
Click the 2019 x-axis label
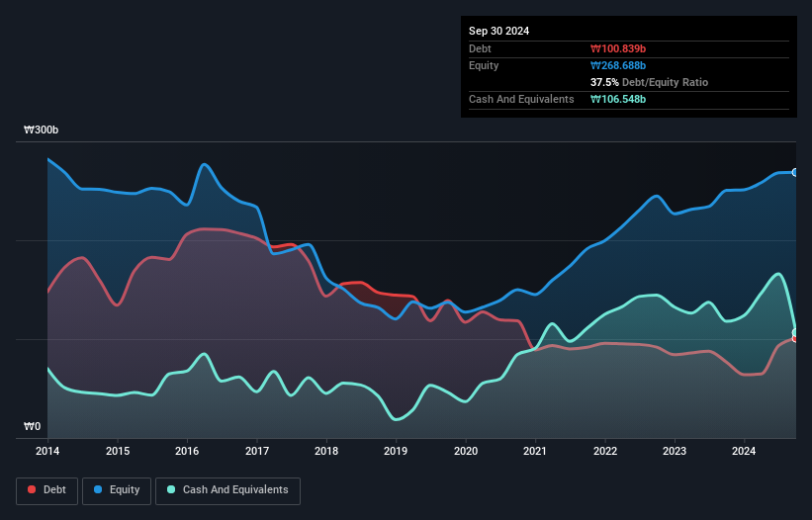pos(396,451)
